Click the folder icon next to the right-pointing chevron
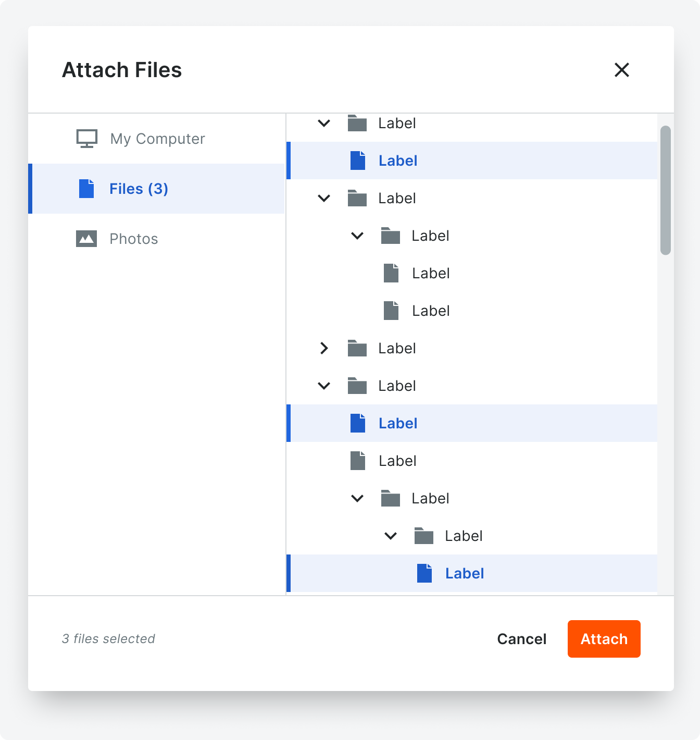The width and height of the screenshot is (700, 740). (x=357, y=348)
